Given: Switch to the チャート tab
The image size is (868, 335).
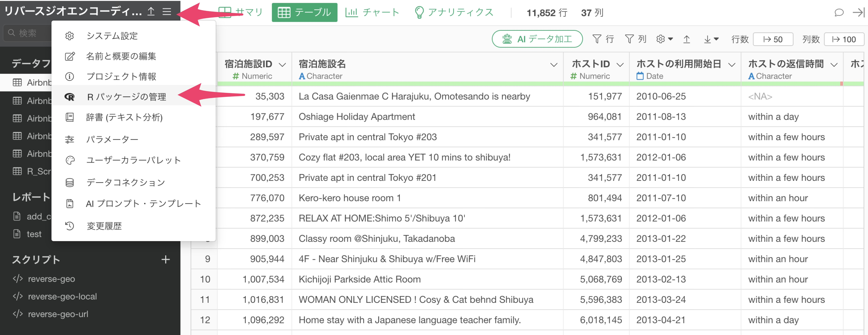Looking at the screenshot, I should pyautogui.click(x=372, y=12).
